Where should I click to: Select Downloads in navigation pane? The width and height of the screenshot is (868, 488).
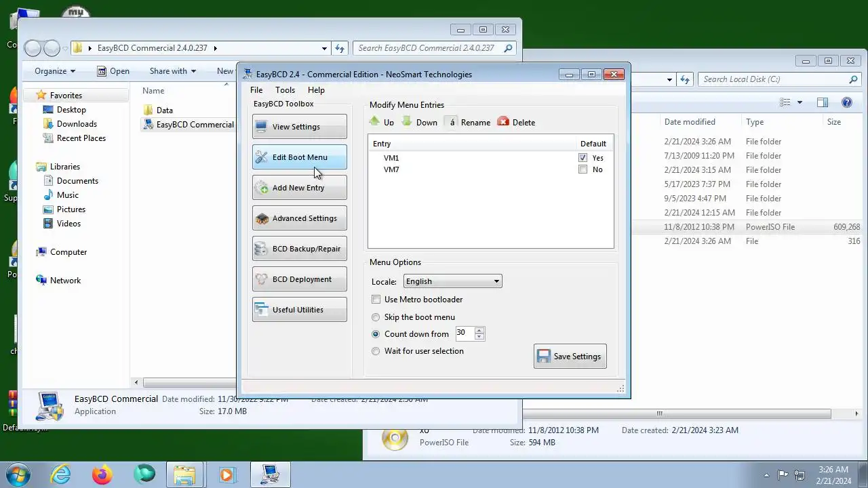point(70,124)
